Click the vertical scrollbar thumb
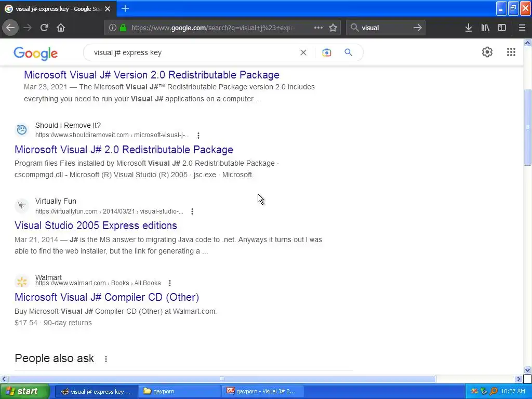Viewport: 532px width, 399px height. 528,127
